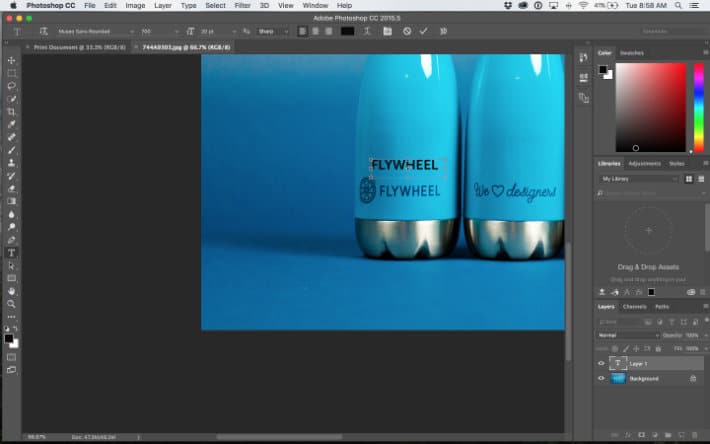Click the vertical hue slider in Color panel
The width and height of the screenshot is (710, 444).
tap(699, 107)
